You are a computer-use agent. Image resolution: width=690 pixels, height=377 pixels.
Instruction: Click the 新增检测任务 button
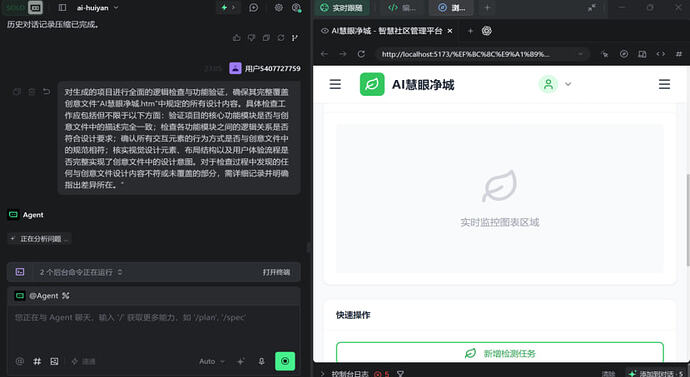point(499,353)
